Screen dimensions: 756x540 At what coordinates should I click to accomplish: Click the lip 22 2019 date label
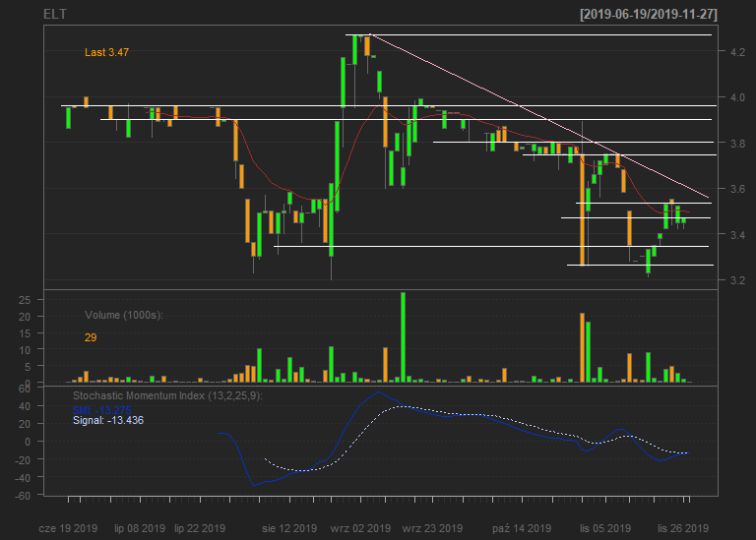200,528
